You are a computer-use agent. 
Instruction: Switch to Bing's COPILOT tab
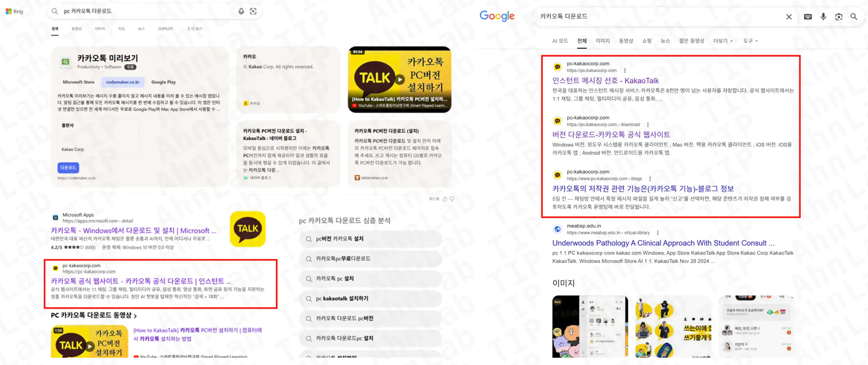[165, 29]
